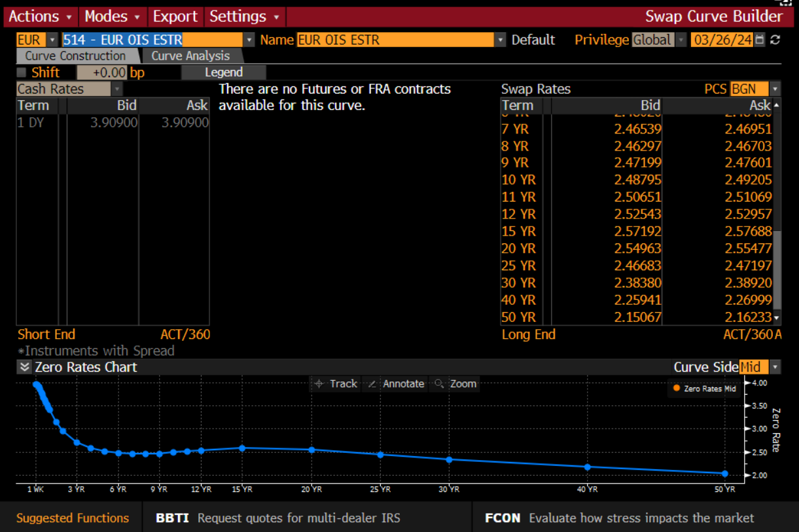Switch to the Curve Analysis tab
799x532 pixels.
pos(190,56)
